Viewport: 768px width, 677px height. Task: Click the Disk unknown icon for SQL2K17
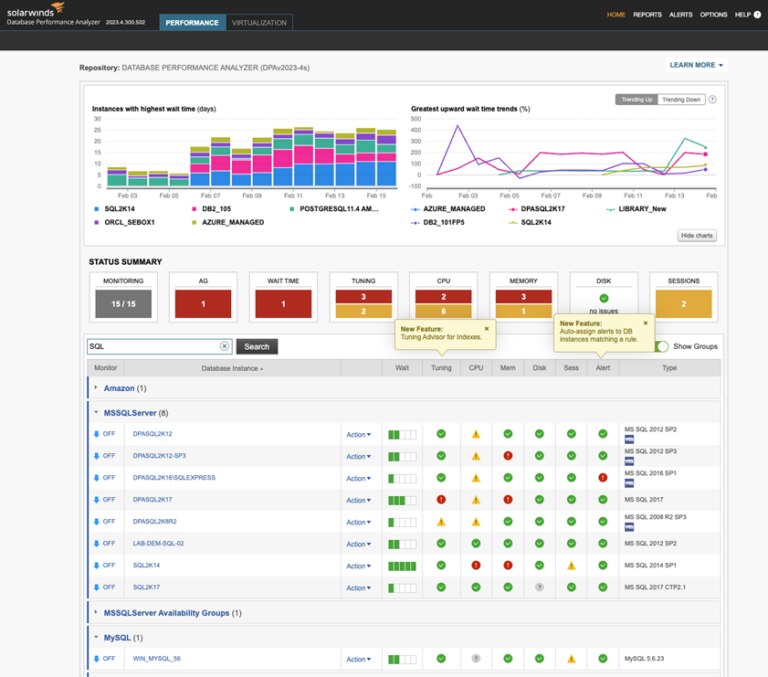(539, 587)
